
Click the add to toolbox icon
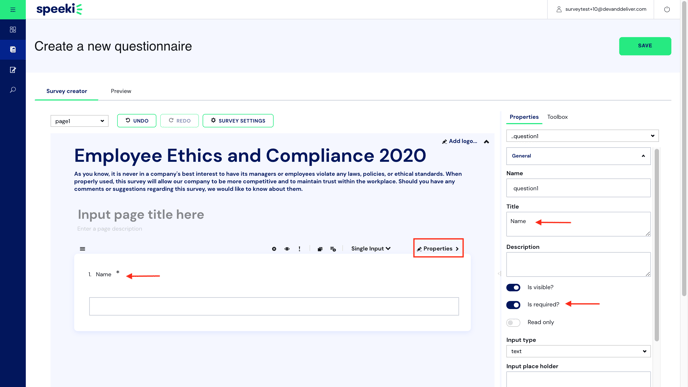click(333, 249)
